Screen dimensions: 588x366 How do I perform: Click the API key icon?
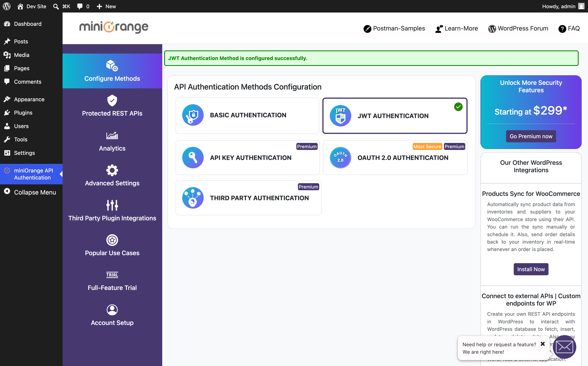[193, 158]
